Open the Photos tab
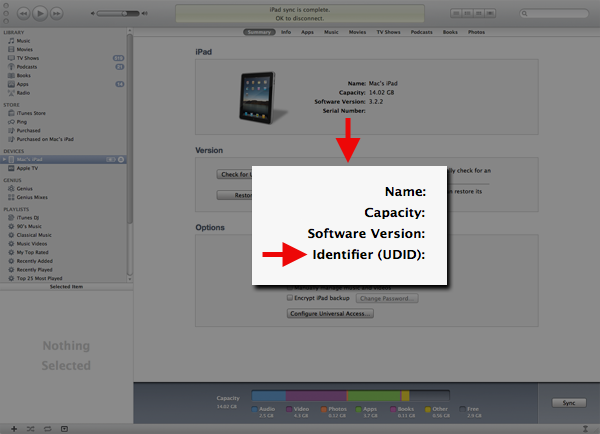The image size is (600, 434). pyautogui.click(x=478, y=32)
